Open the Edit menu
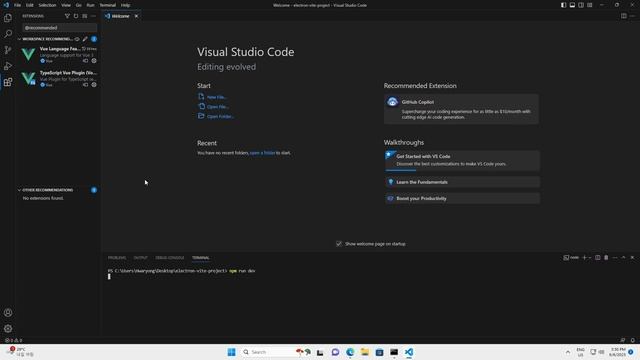 tap(30, 5)
